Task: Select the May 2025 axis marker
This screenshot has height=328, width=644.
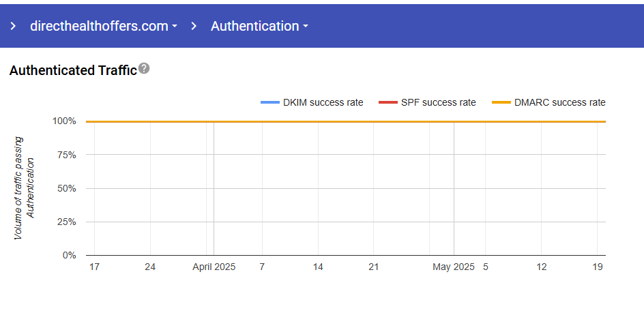Action: click(x=454, y=267)
